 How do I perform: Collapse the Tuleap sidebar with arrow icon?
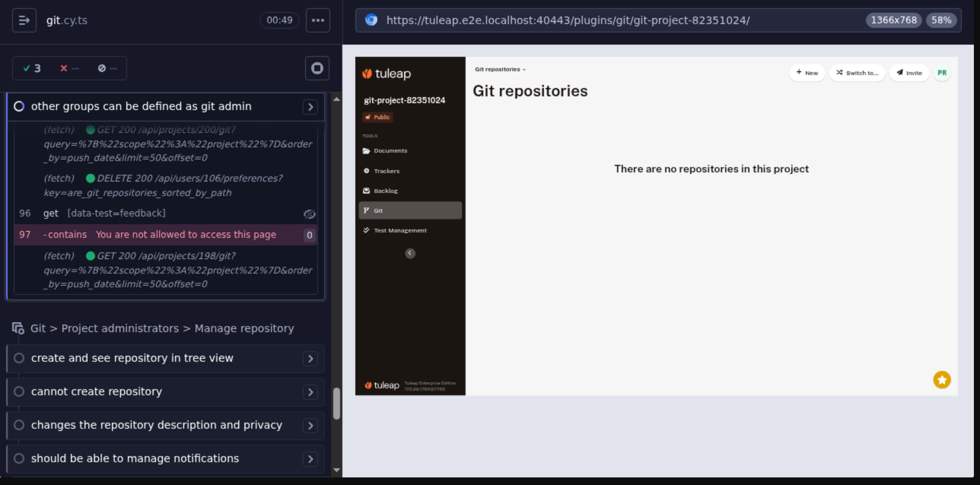pos(410,253)
